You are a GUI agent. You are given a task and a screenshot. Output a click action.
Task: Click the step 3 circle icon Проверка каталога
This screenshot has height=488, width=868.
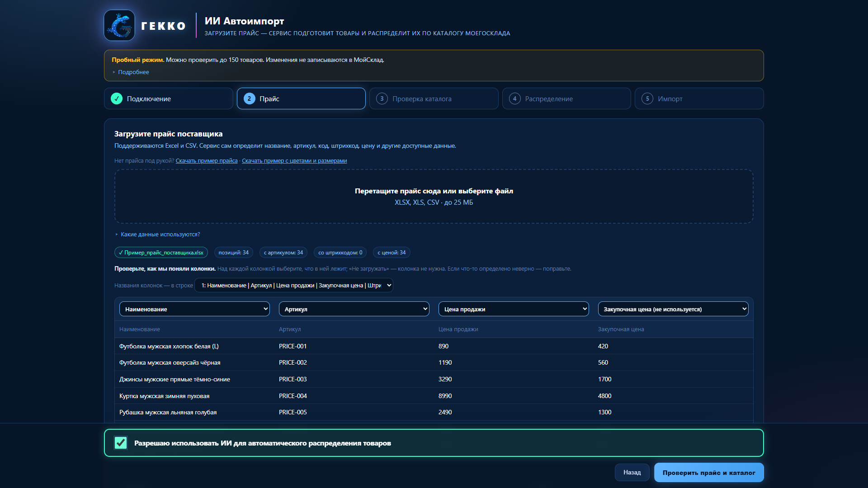coord(382,99)
